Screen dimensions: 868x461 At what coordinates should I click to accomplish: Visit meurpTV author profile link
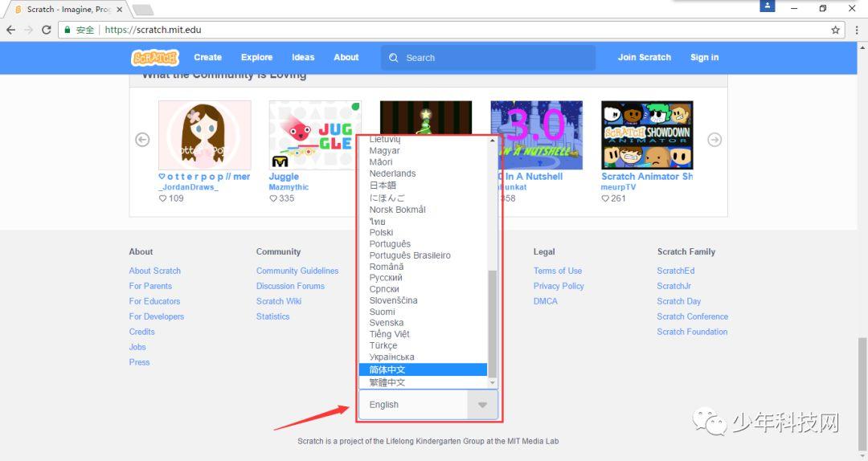pos(618,187)
